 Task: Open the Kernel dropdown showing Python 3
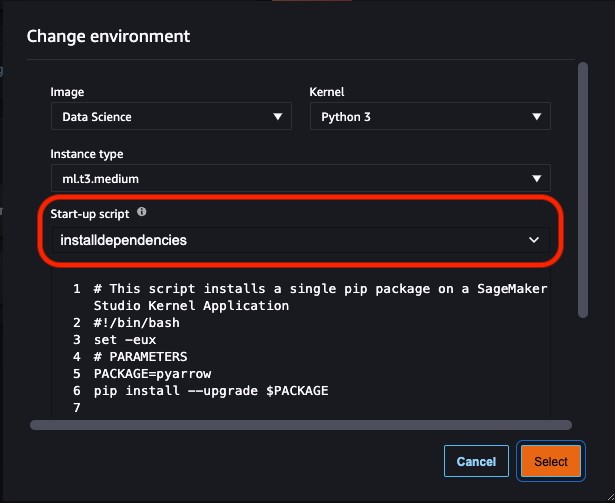pyautogui.click(x=430, y=116)
